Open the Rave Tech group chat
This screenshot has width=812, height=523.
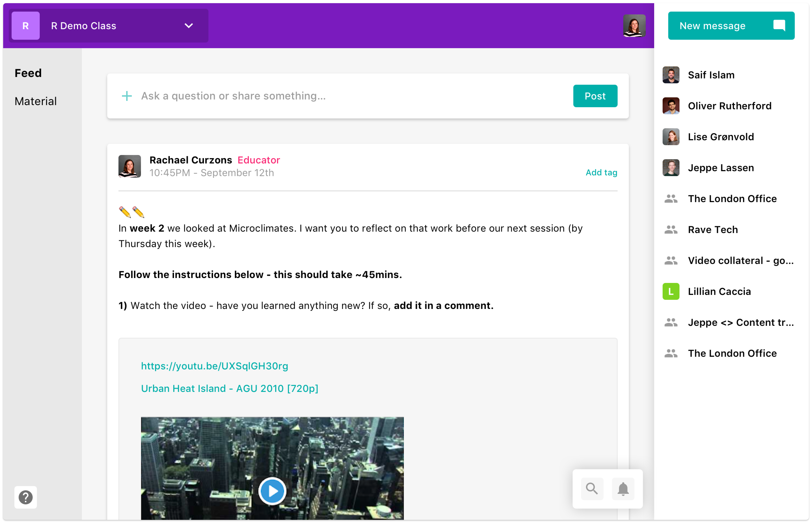(731, 229)
